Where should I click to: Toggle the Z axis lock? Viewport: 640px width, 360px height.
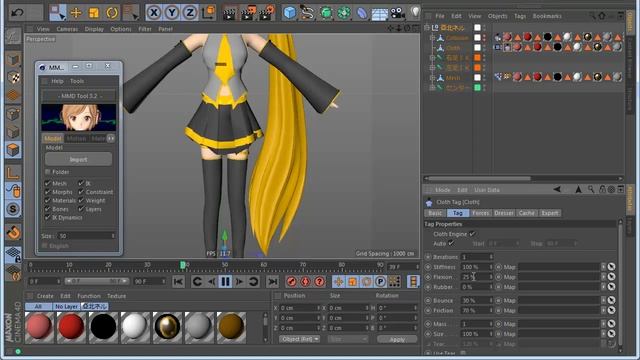(x=190, y=13)
